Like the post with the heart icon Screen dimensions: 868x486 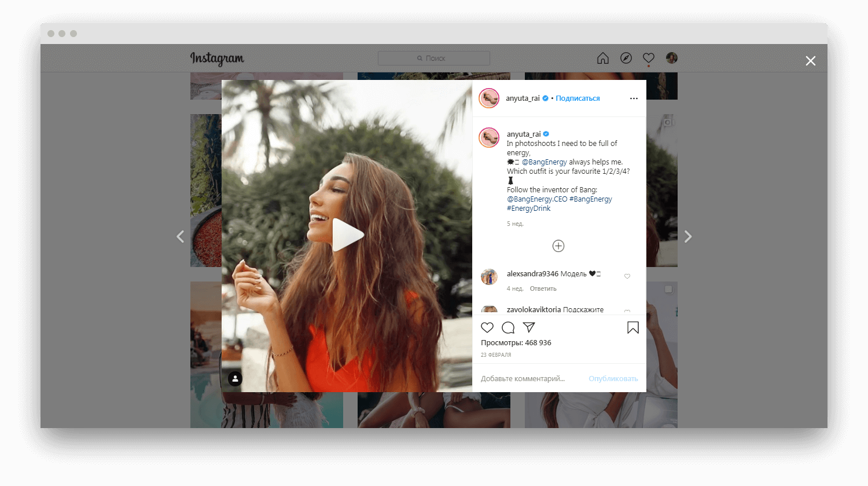coord(487,328)
